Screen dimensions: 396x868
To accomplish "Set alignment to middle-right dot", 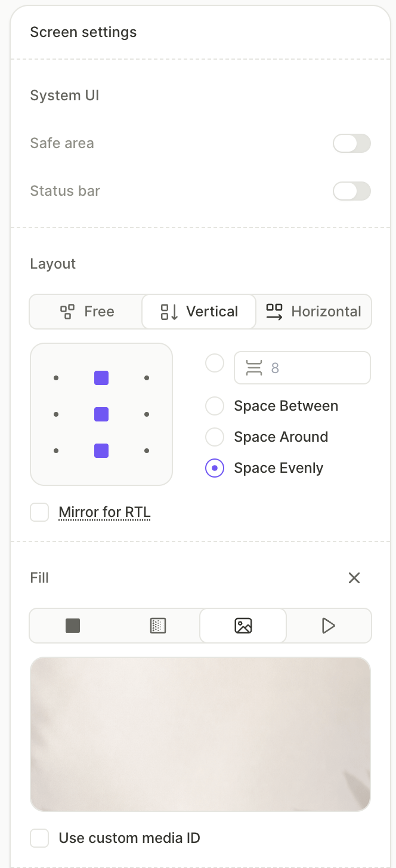I will (x=147, y=414).
